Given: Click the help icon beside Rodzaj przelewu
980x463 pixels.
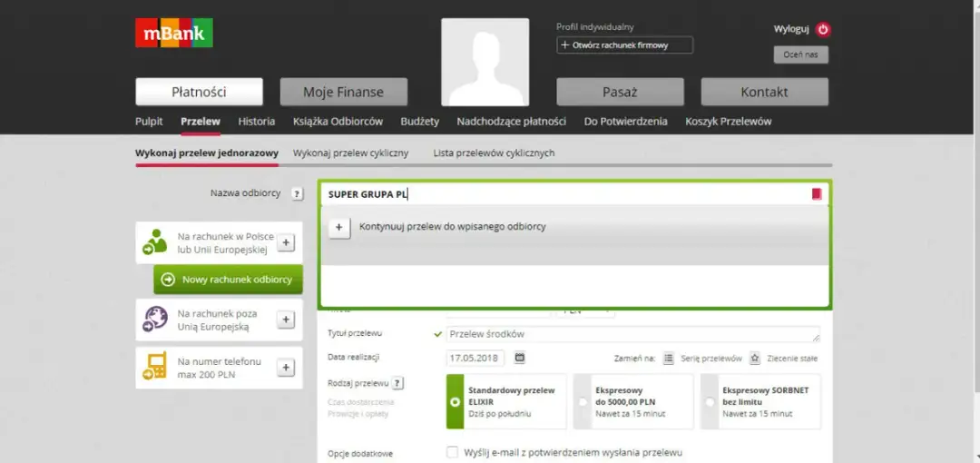Looking at the screenshot, I should pos(397,383).
